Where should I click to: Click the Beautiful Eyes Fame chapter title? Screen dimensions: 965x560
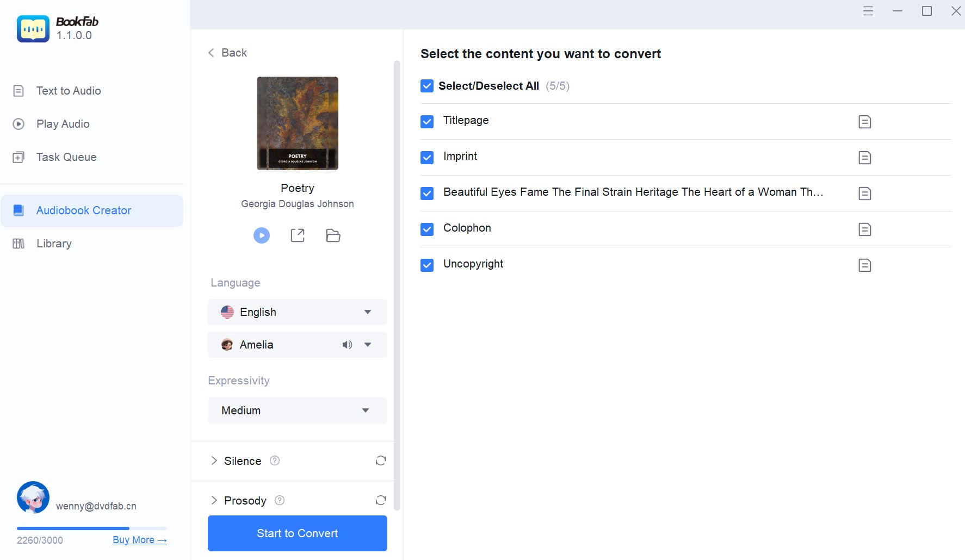pos(633,192)
